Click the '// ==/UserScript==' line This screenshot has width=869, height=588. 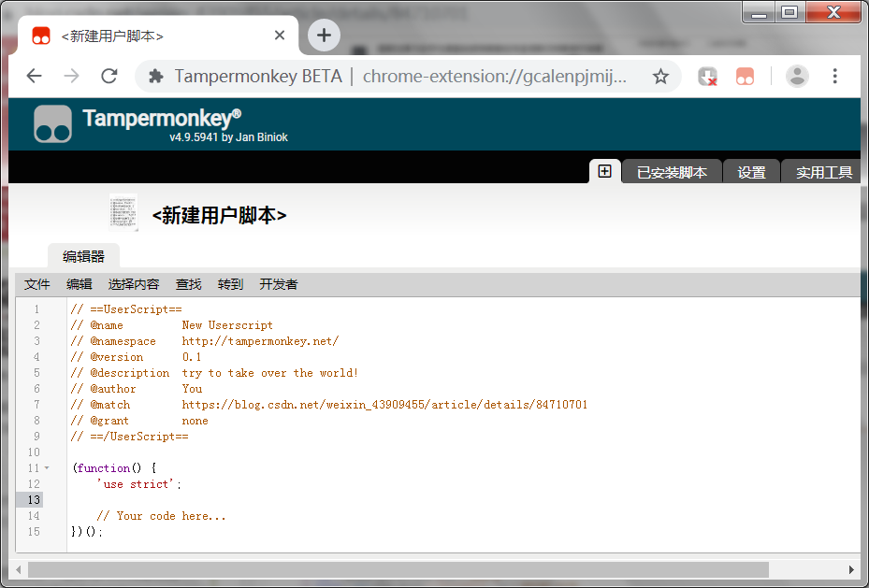pos(130,437)
